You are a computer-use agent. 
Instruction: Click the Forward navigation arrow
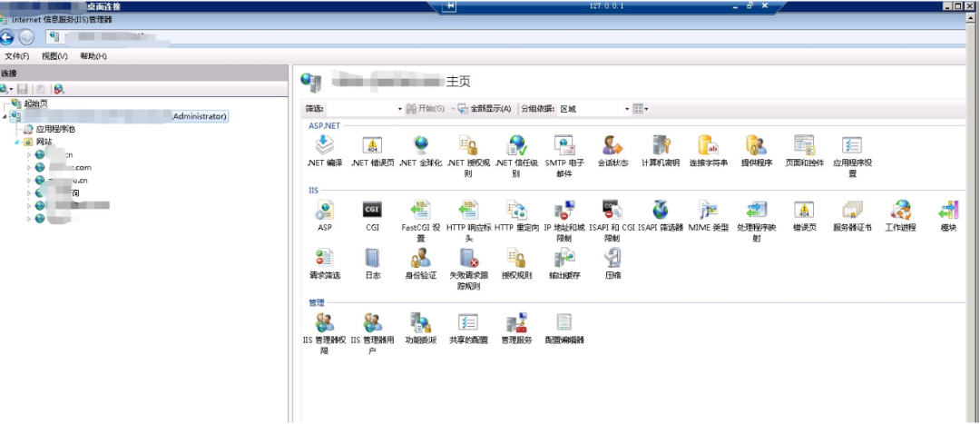(26, 37)
